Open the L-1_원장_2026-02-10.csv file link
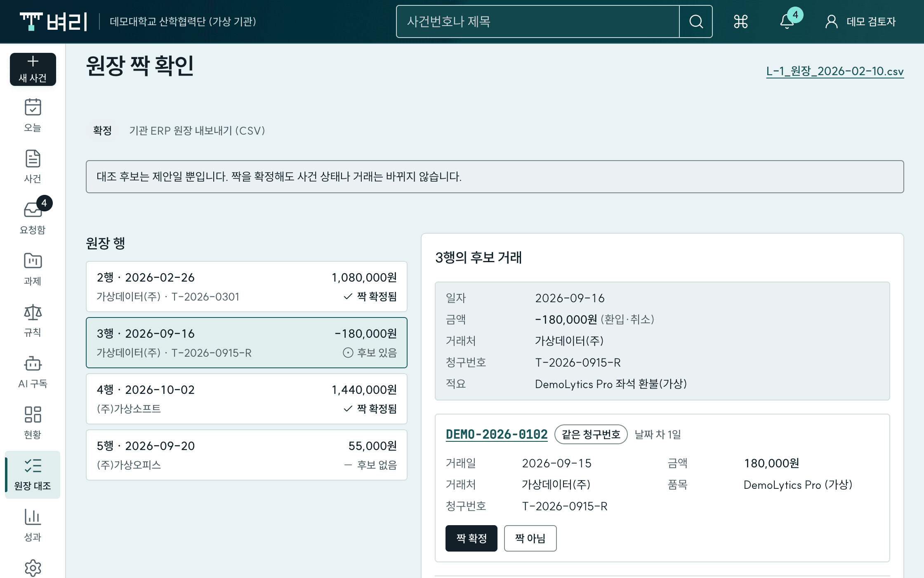 point(835,71)
